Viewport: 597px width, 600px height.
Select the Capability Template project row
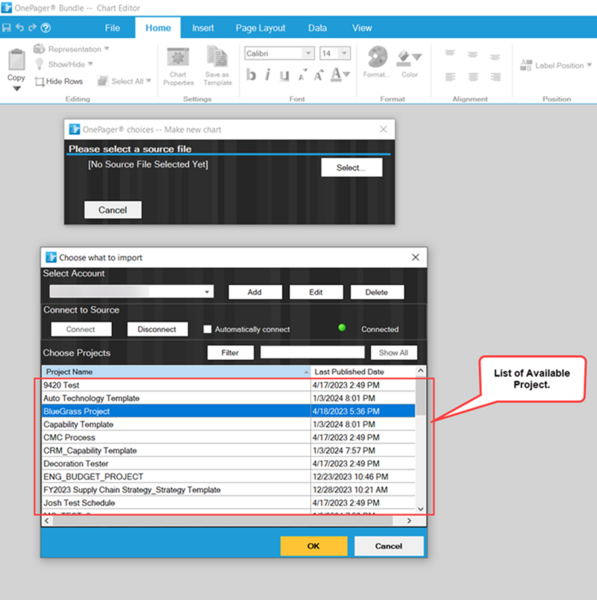click(x=228, y=424)
